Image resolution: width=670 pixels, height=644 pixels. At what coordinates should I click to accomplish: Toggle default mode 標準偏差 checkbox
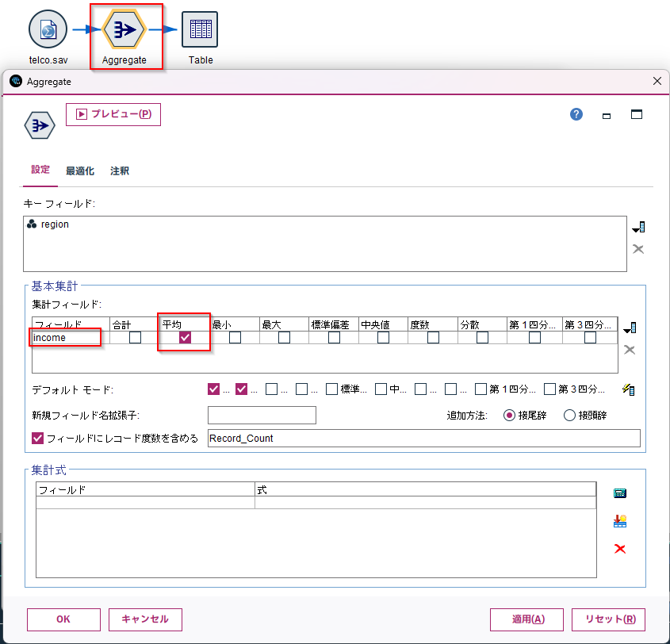[331, 389]
